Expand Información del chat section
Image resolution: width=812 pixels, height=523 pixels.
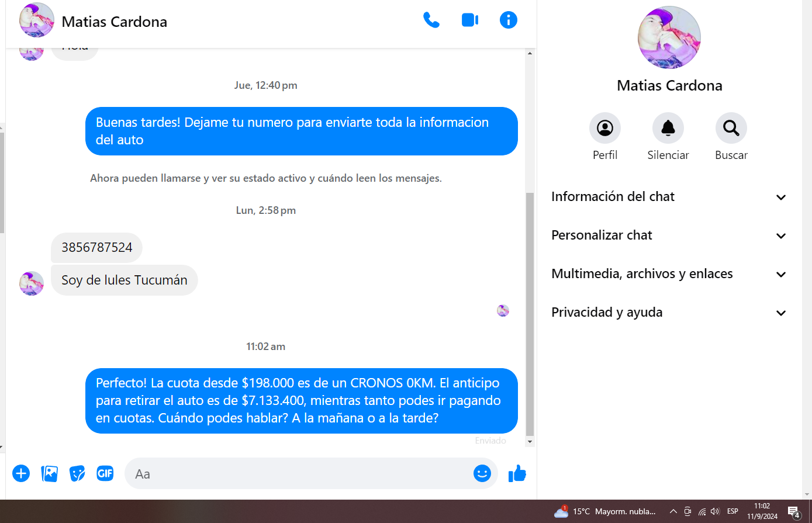[669, 197]
